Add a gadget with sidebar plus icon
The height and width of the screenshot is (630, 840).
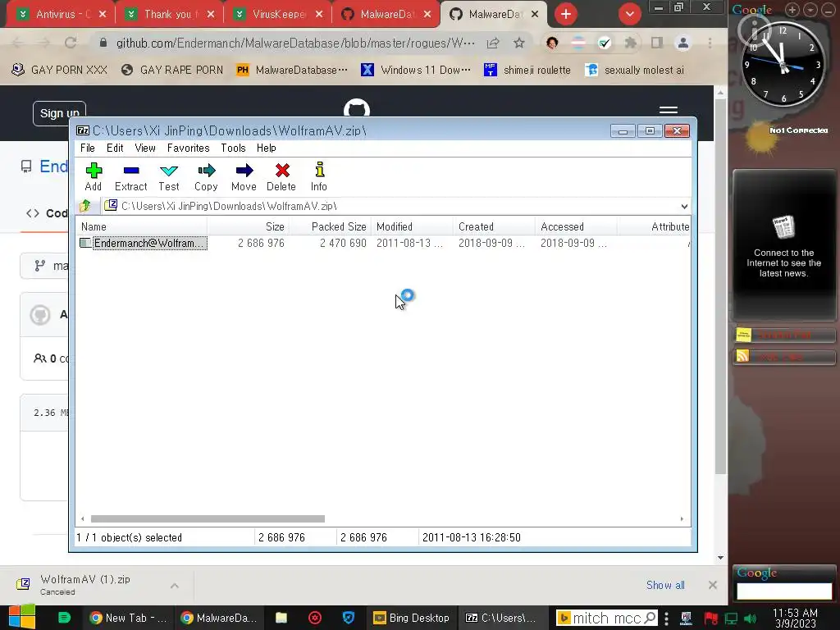[792, 10]
